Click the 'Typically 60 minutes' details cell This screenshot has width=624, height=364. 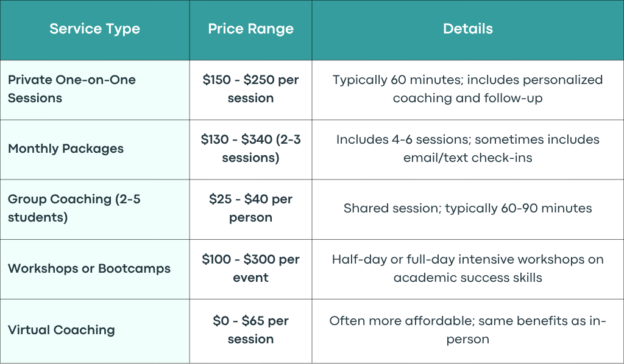pyautogui.click(x=467, y=89)
